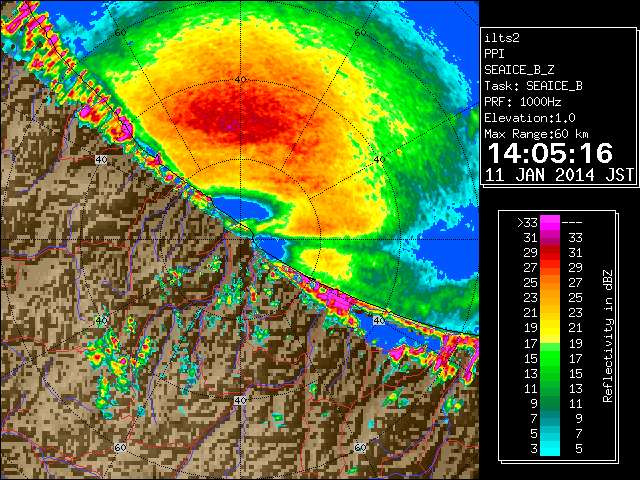Click the product name "SEAICE_B_Z"

tap(519, 70)
